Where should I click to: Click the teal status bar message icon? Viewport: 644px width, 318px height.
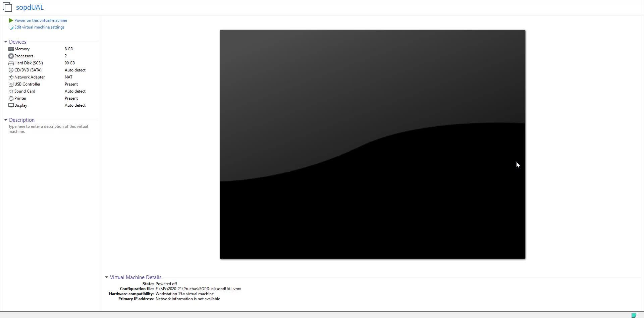[634, 315]
